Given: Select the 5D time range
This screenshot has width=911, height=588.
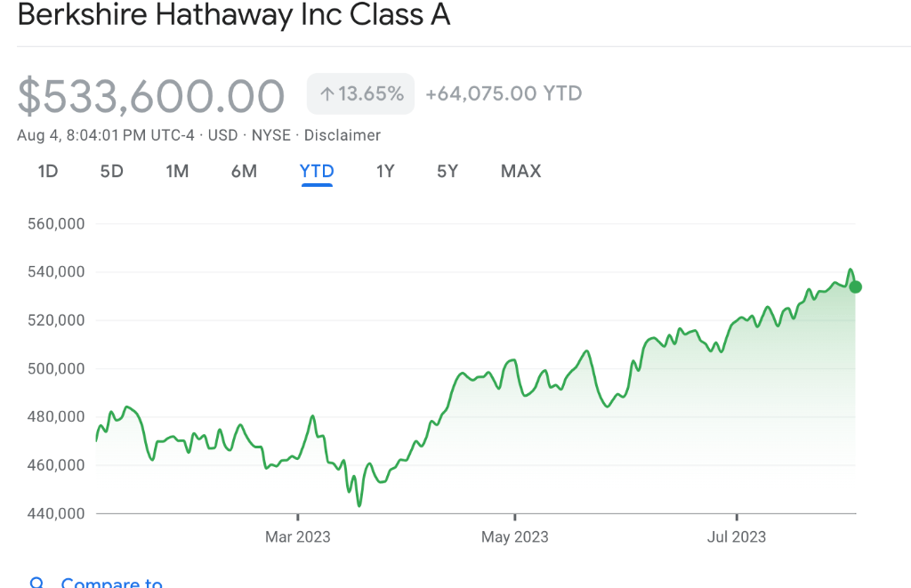Looking at the screenshot, I should pyautogui.click(x=111, y=171).
